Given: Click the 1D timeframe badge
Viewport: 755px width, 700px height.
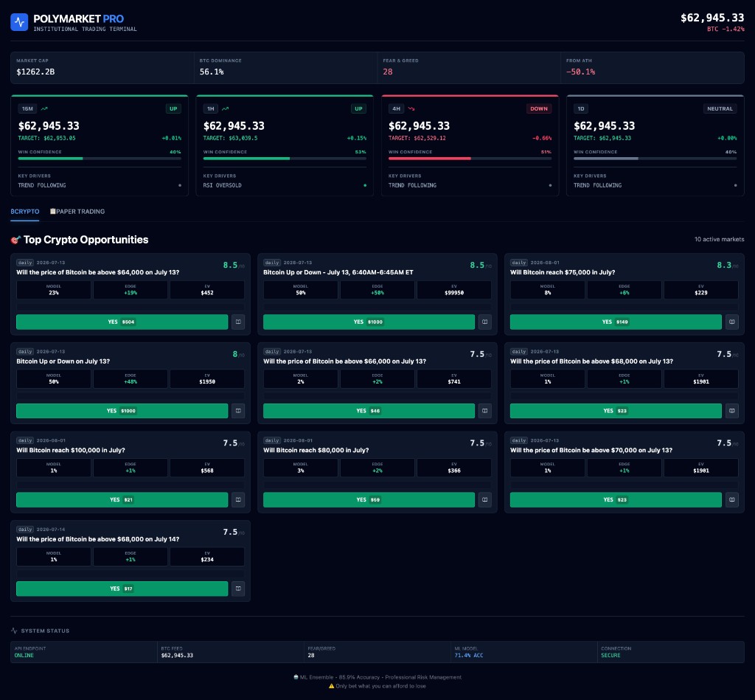Looking at the screenshot, I should coord(581,109).
